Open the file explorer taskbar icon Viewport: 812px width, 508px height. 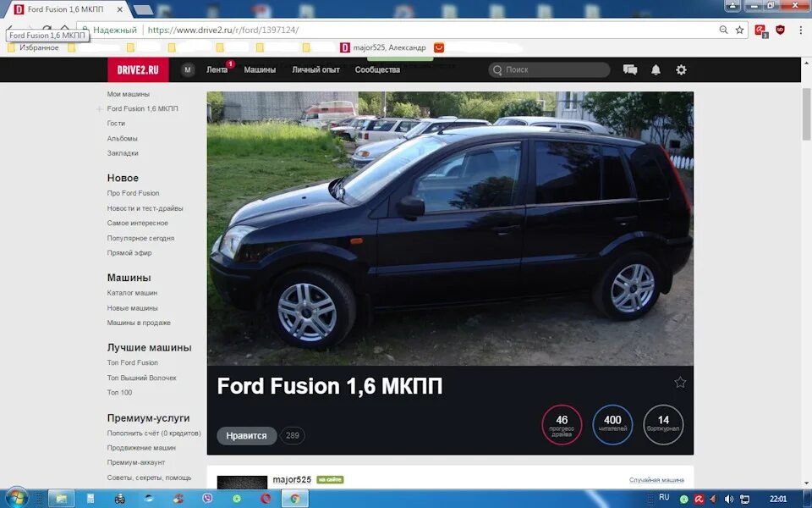(x=62, y=499)
